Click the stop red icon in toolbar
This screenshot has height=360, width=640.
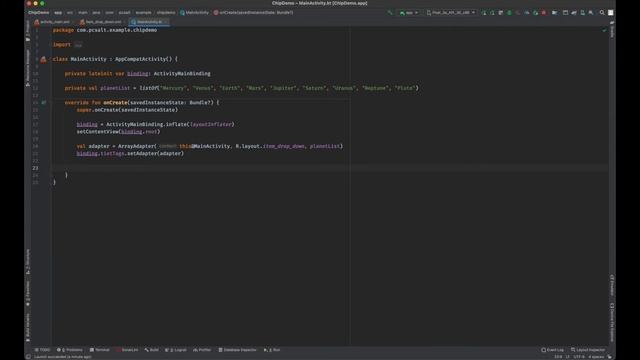click(x=544, y=13)
